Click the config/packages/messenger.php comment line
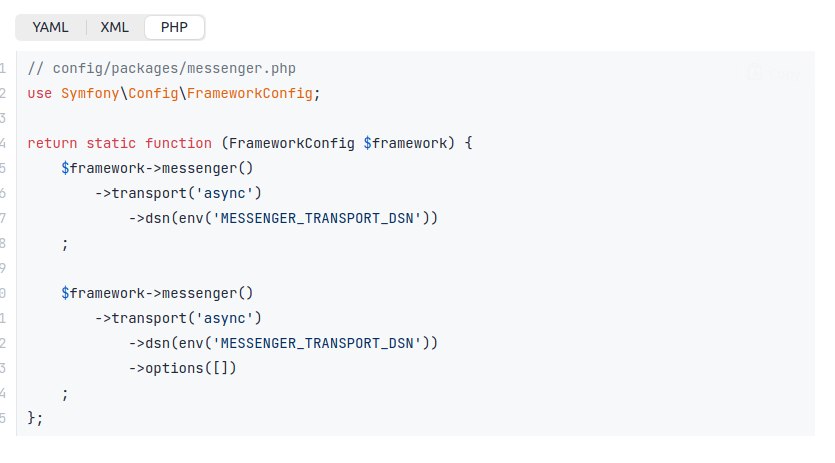This screenshot has height=463, width=835. pos(161,69)
